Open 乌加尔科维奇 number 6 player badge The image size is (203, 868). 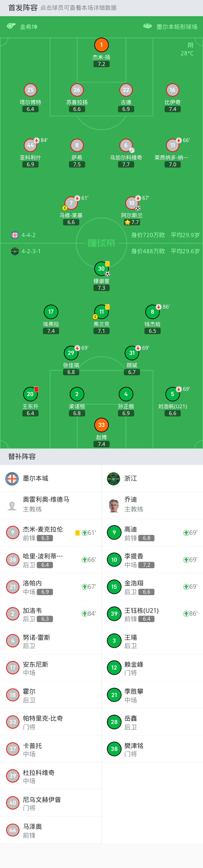point(126,145)
